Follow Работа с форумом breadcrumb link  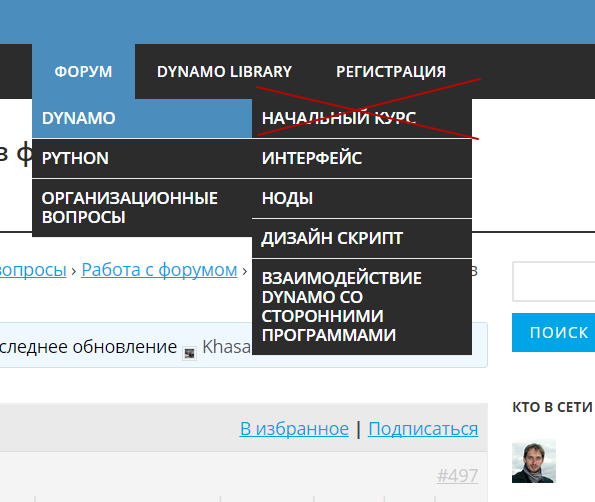point(159,270)
